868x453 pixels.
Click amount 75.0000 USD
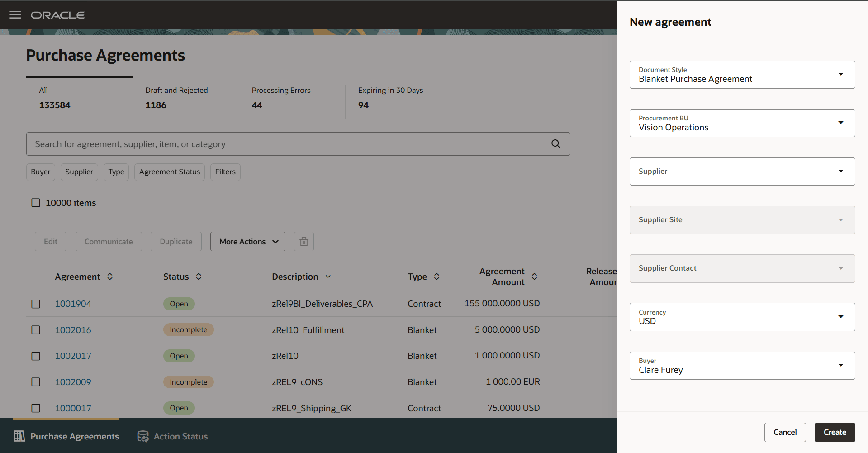pos(514,408)
